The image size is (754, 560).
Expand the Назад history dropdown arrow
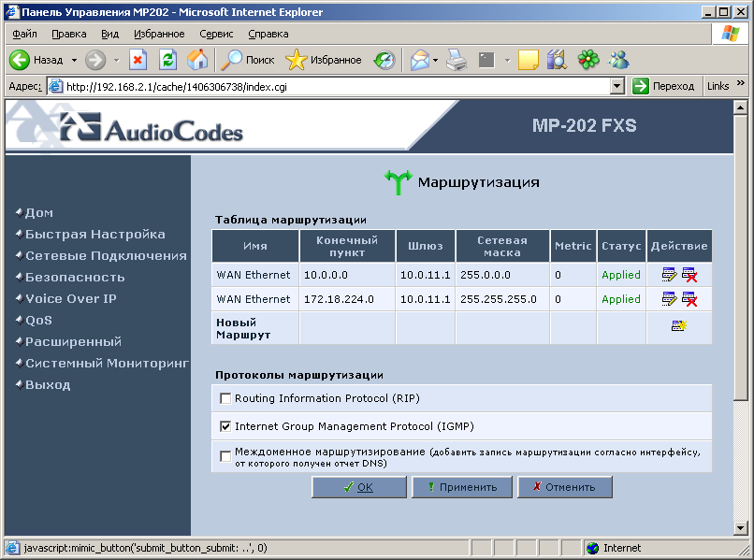coord(74,60)
